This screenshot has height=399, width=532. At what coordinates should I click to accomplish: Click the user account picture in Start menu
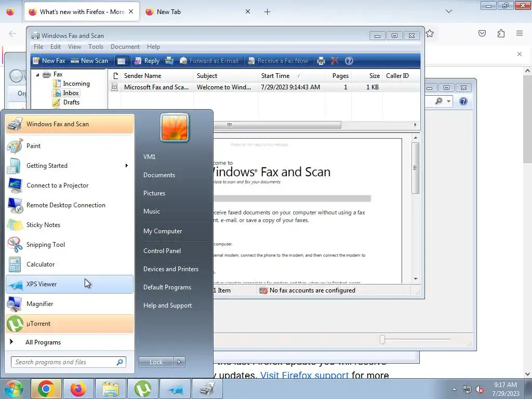[x=175, y=128]
